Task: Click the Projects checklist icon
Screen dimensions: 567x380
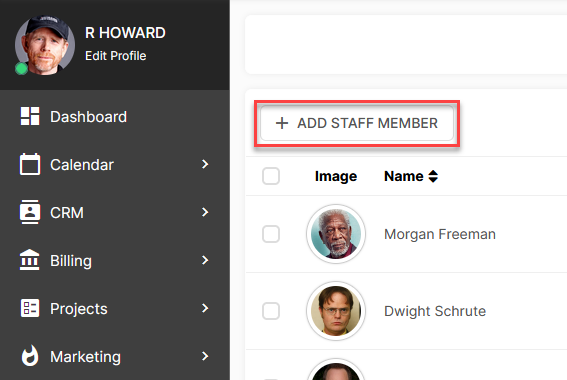Action: pyautogui.click(x=30, y=308)
